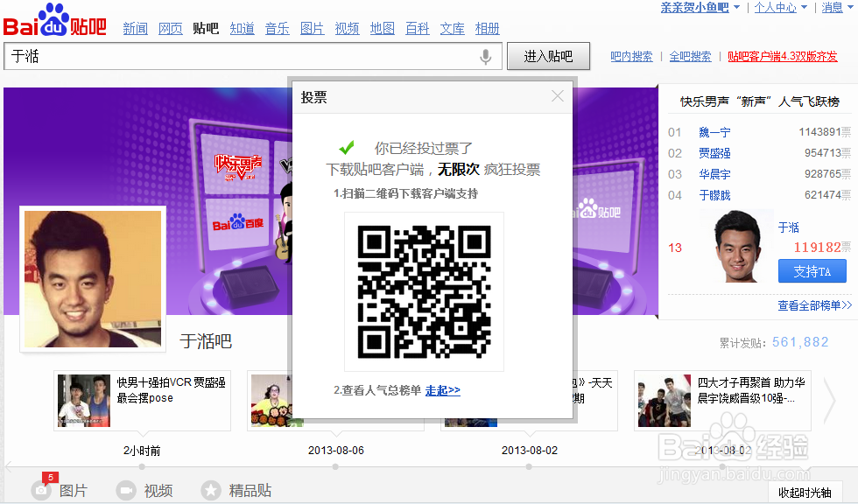Click ranked name 于朦胧

[714, 195]
